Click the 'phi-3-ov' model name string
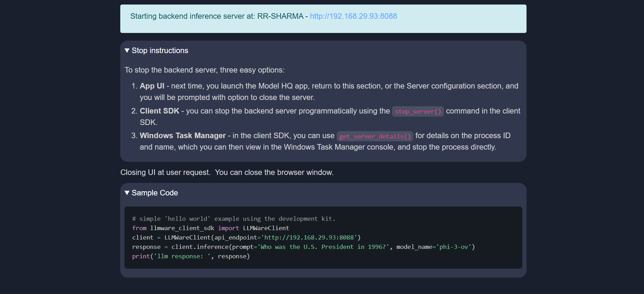 click(x=454, y=247)
